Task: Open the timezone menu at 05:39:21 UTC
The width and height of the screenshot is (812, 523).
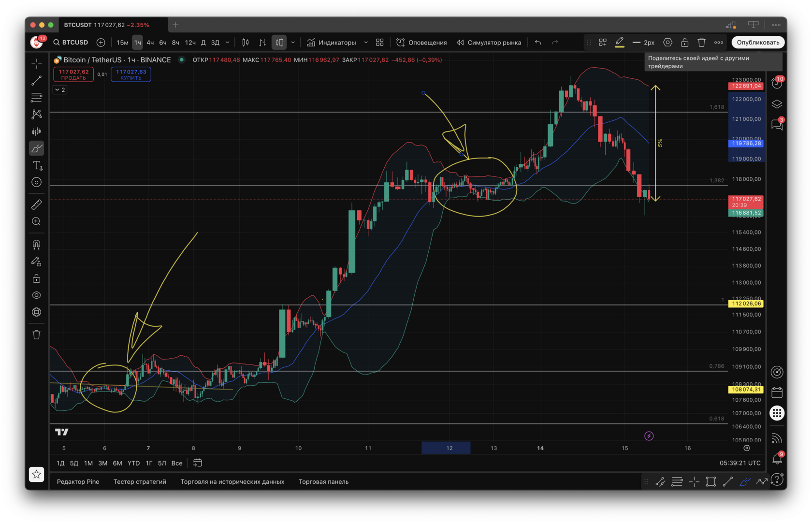Action: click(740, 463)
